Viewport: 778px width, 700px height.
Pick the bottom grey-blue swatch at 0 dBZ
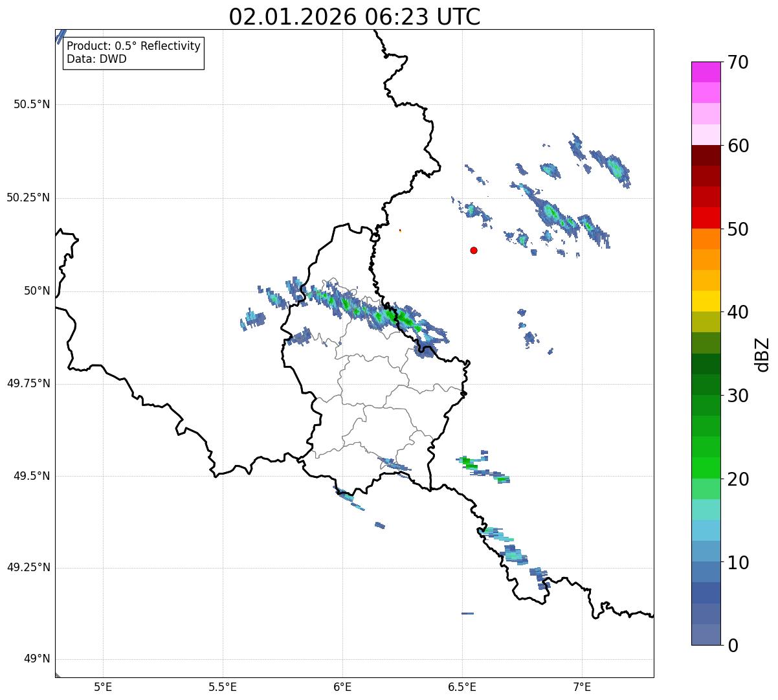pos(706,635)
